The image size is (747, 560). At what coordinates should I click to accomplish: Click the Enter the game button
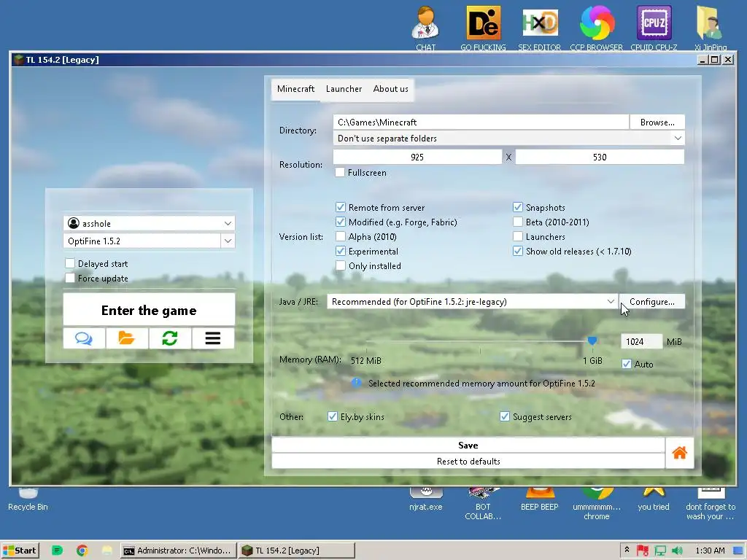[149, 310]
